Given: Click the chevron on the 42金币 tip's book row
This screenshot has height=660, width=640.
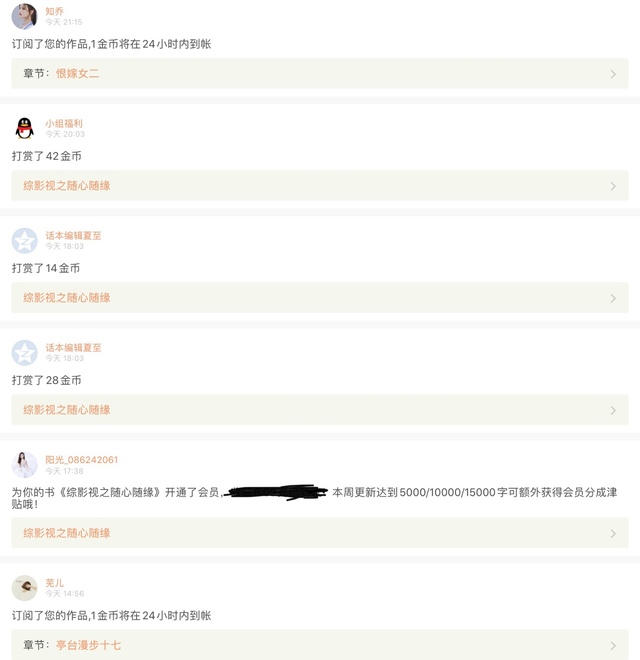Looking at the screenshot, I should click(x=613, y=186).
